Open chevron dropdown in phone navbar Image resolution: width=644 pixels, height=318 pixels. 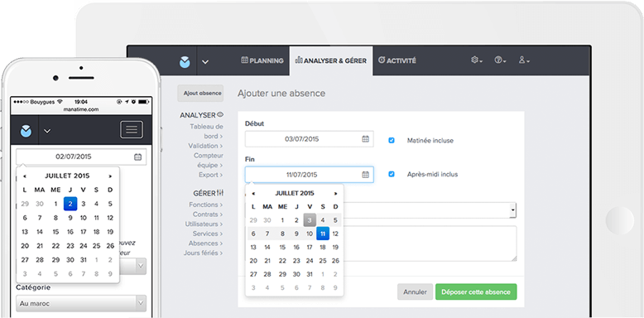tap(47, 131)
